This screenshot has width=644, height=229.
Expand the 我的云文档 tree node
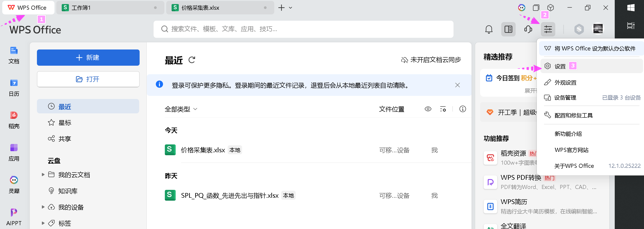(x=43, y=175)
